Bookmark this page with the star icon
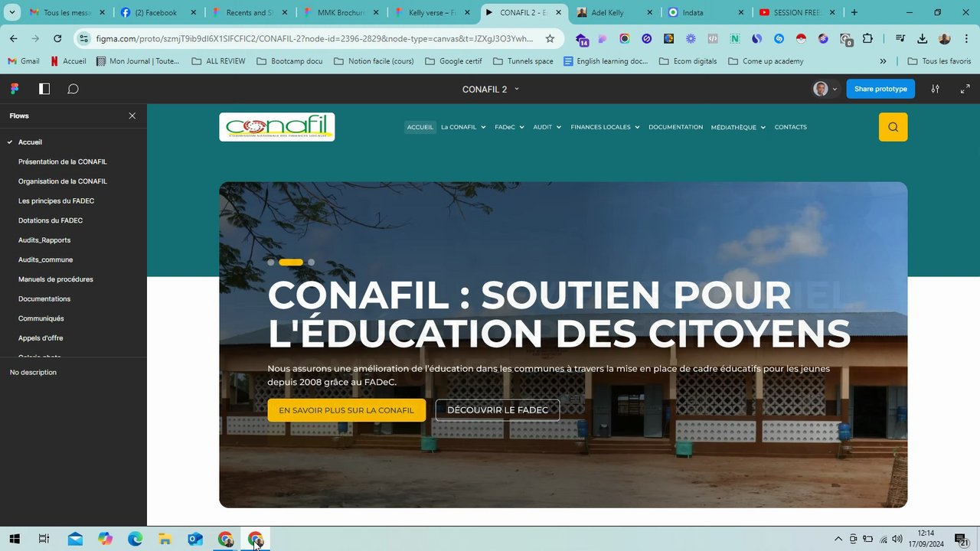Image resolution: width=980 pixels, height=551 pixels. click(550, 38)
